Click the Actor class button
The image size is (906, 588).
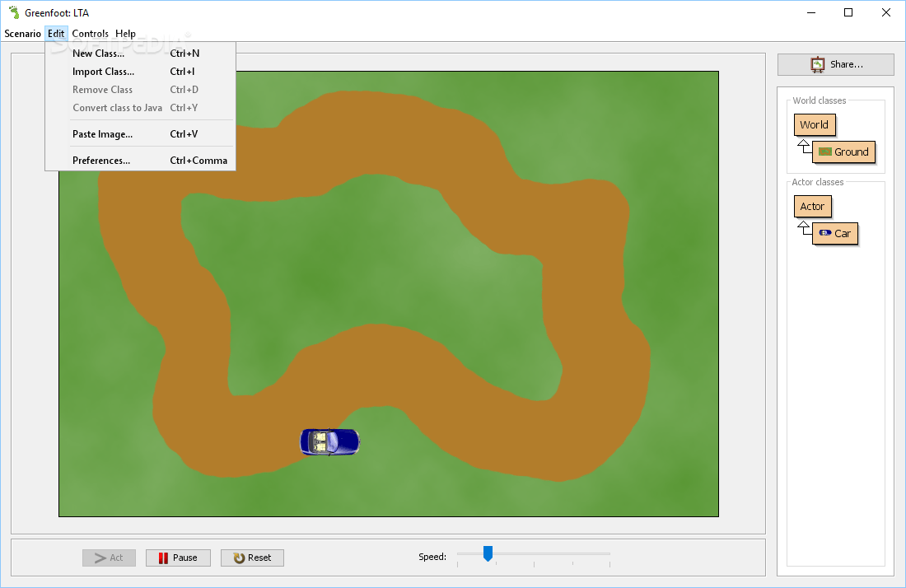pos(812,206)
